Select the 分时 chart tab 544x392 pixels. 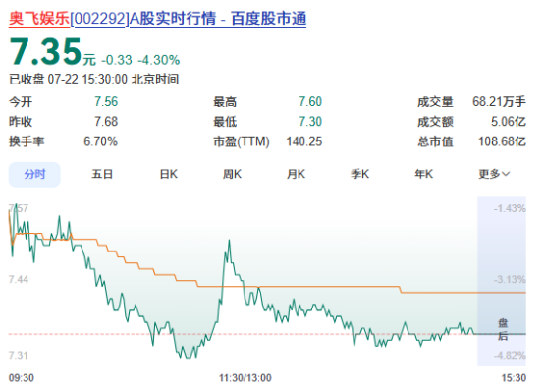point(34,174)
